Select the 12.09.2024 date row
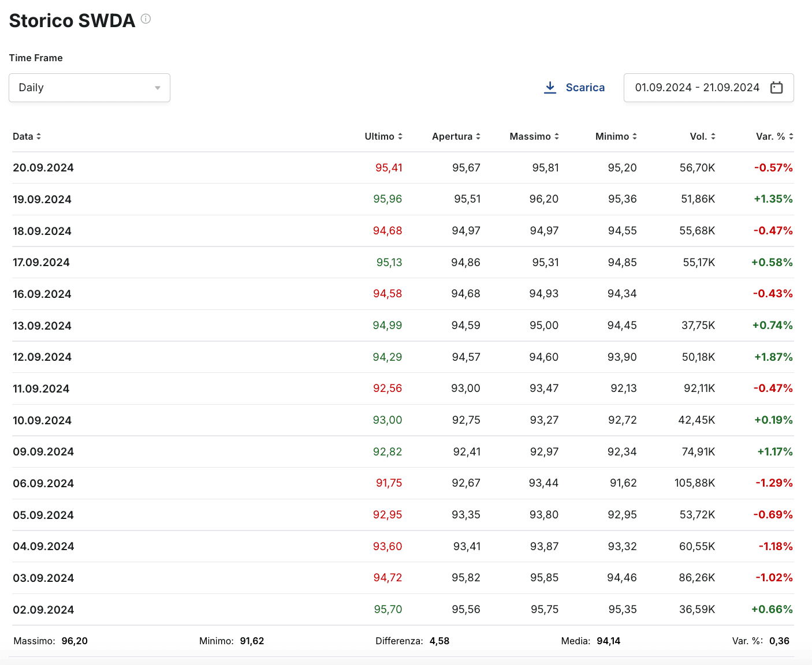The width and height of the screenshot is (812, 665). pyautogui.click(x=403, y=357)
